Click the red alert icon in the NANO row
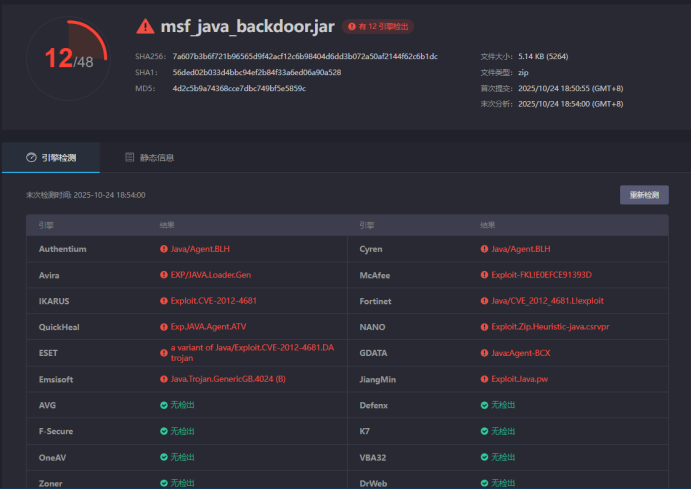Image resolution: width=691 pixels, height=490 pixels. coord(484,327)
